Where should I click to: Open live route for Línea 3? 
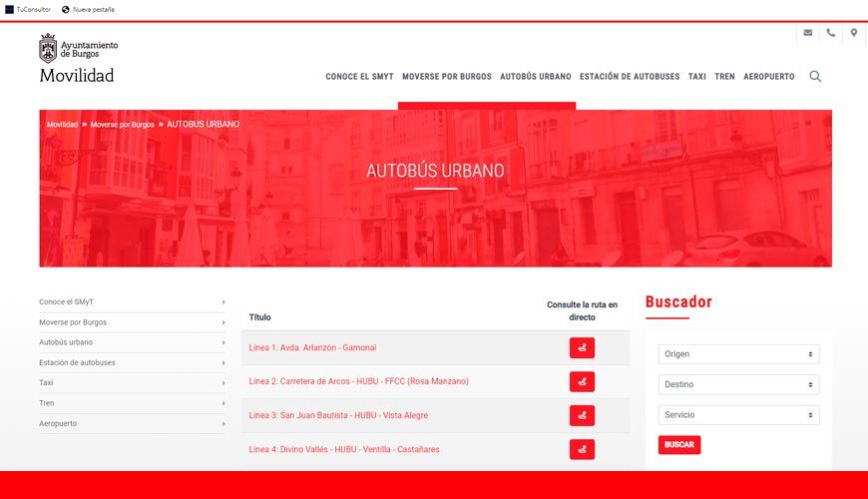click(x=582, y=415)
